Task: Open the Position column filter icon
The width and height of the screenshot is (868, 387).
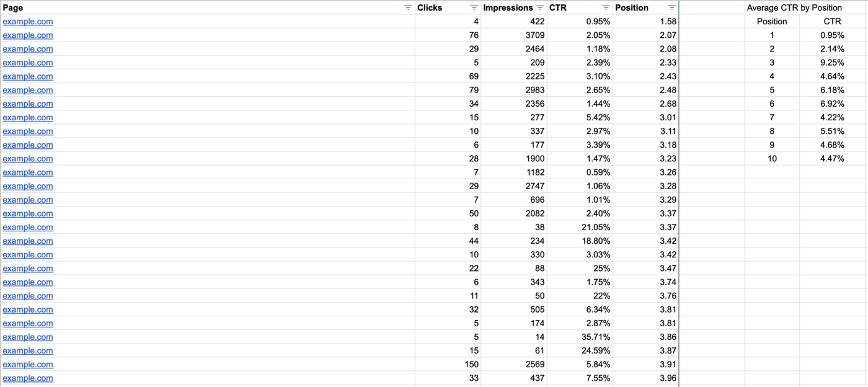Action: coord(672,8)
